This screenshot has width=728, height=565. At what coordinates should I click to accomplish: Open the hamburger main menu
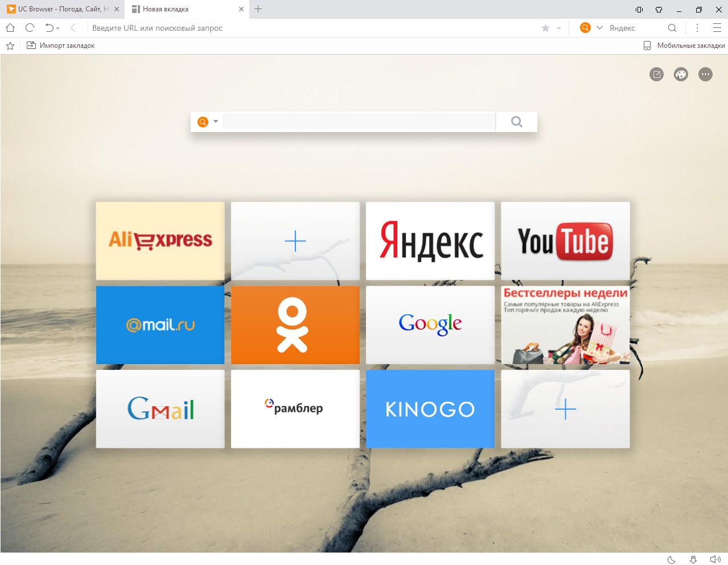click(717, 28)
